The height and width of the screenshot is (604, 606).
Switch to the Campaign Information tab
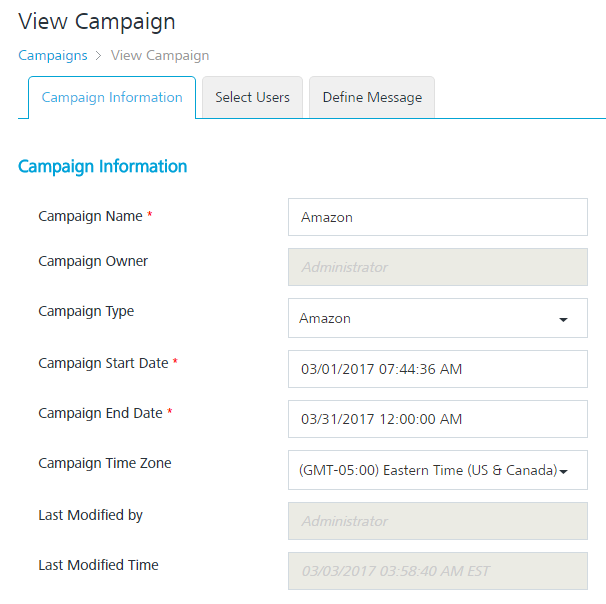(112, 98)
